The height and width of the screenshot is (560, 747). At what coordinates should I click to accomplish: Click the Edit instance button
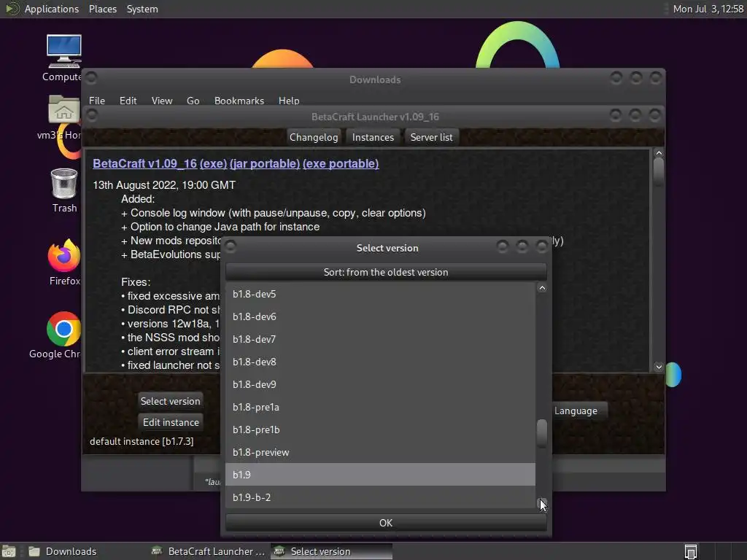[x=171, y=422]
